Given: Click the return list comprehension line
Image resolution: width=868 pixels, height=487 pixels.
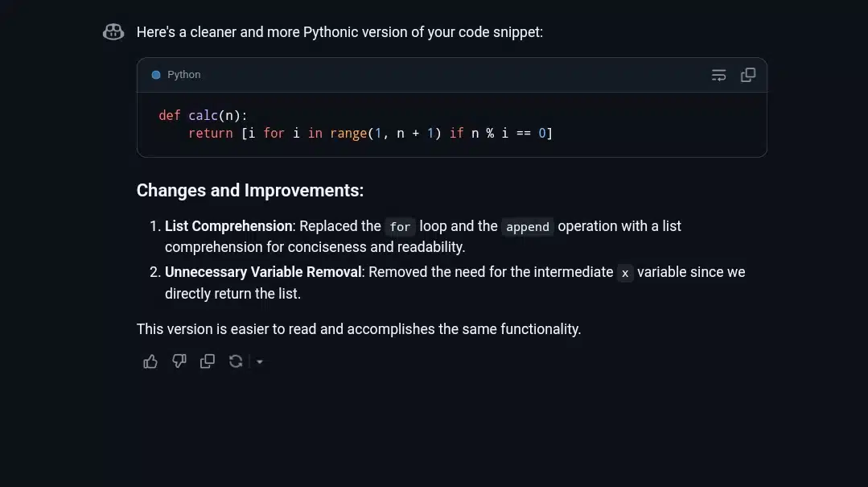Looking at the screenshot, I should (370, 134).
